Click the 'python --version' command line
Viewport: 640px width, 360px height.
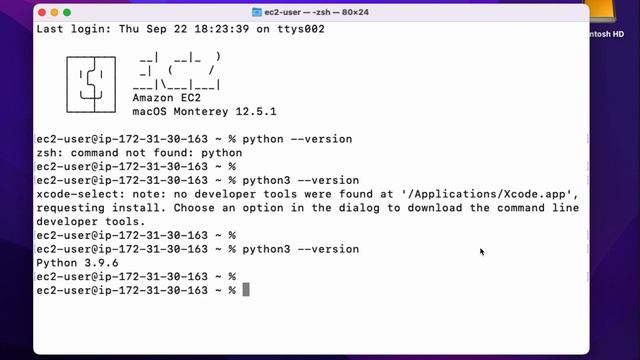point(194,139)
